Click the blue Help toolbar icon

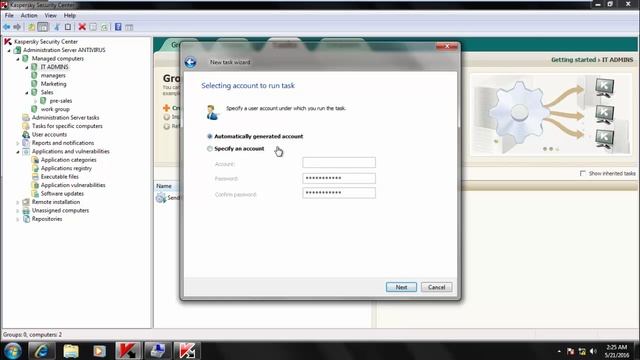coord(118,27)
